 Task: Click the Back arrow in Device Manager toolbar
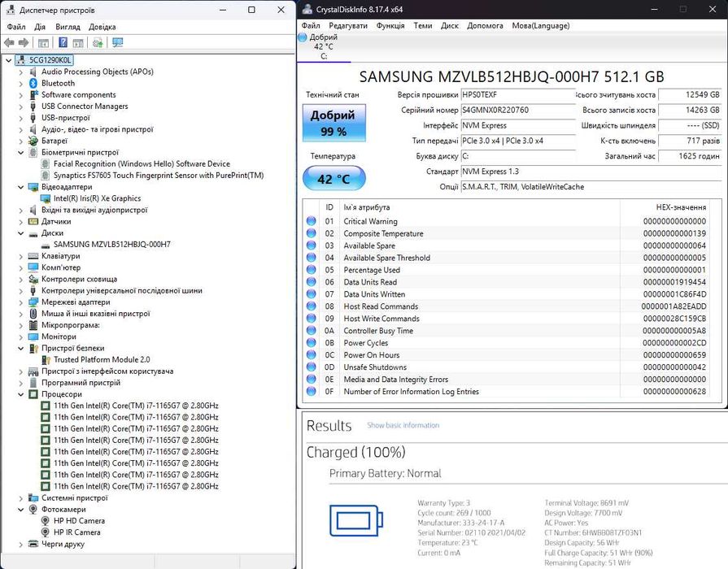click(9, 43)
